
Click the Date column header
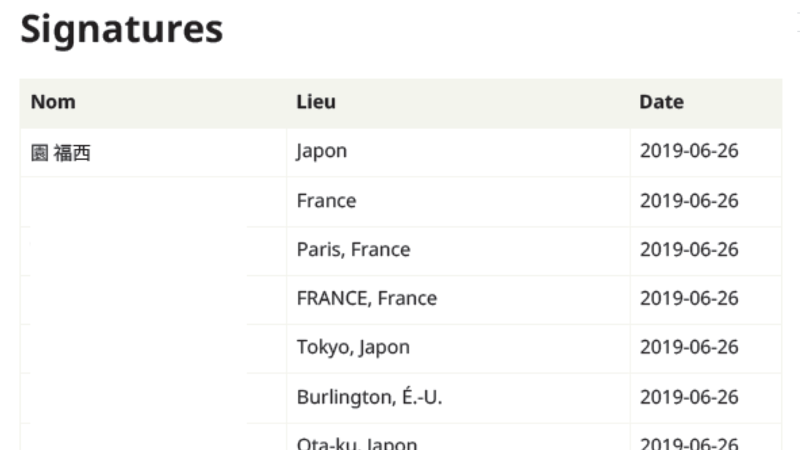[x=661, y=102]
